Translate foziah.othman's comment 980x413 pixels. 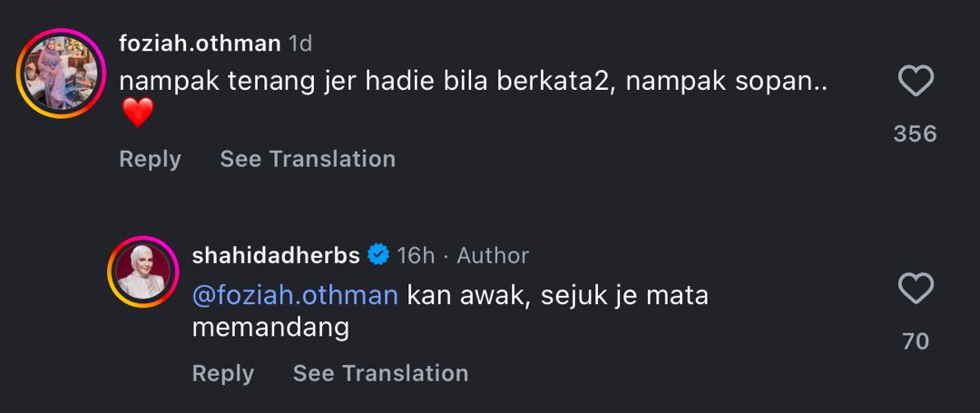pyautogui.click(x=308, y=159)
